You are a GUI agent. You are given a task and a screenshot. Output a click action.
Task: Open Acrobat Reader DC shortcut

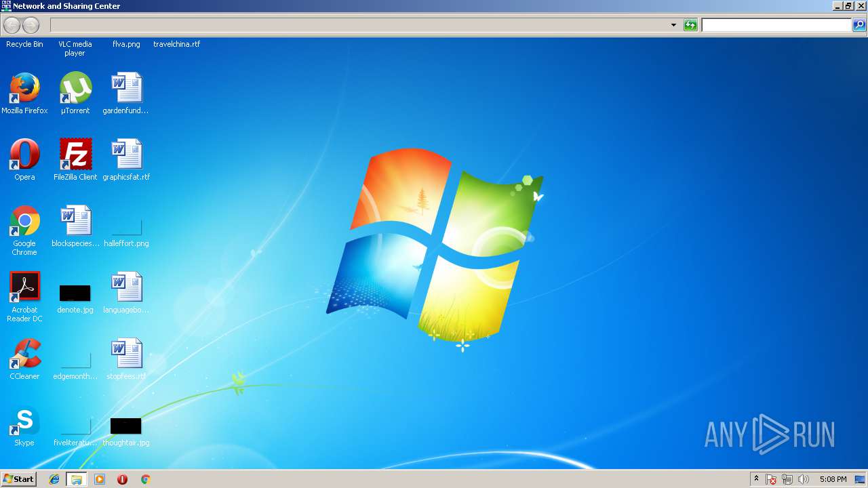point(24,287)
